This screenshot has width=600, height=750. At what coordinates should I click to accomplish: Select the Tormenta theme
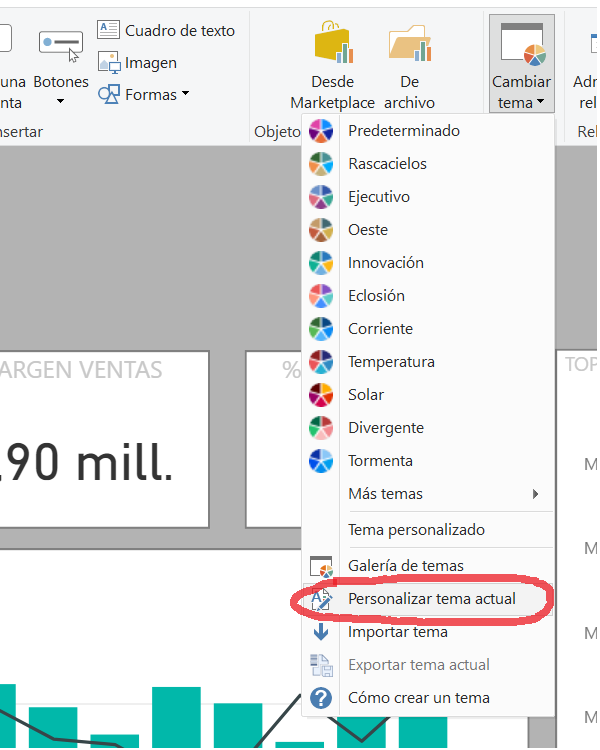pyautogui.click(x=428, y=461)
